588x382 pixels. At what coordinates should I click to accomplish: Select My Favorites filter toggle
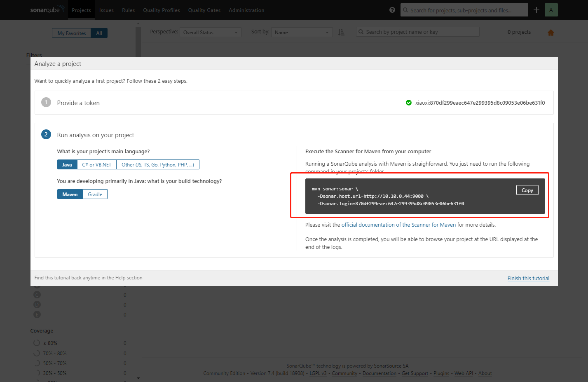[72, 33]
